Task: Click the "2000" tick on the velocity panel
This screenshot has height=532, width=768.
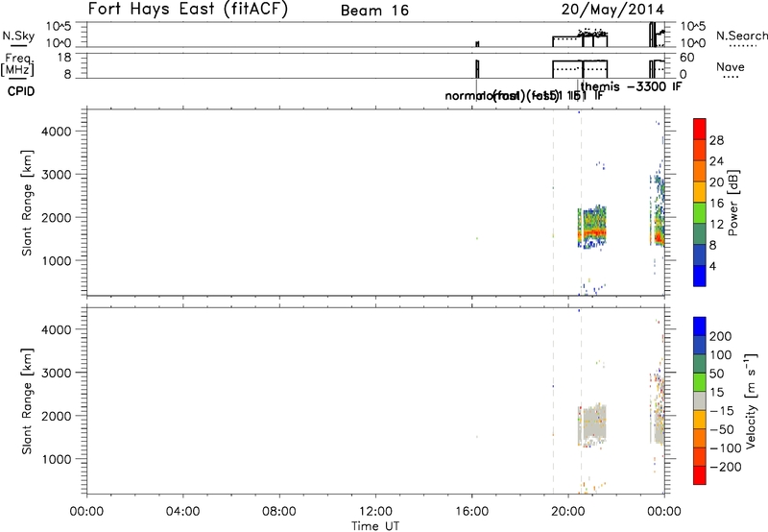Action: pyautogui.click(x=57, y=416)
